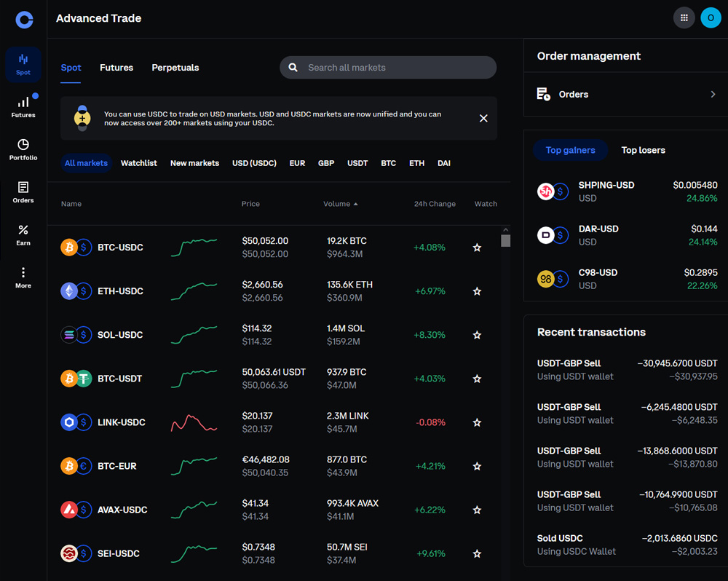Filter by GBP markets
The width and height of the screenshot is (728, 581).
(x=326, y=163)
